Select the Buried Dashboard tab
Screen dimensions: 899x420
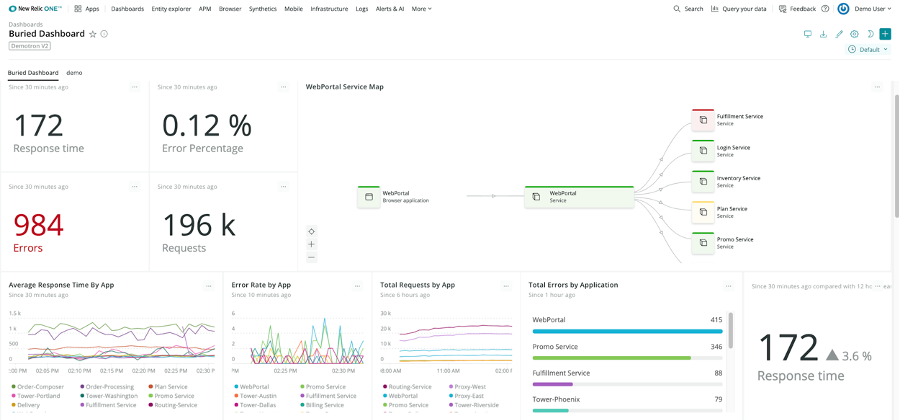tap(33, 73)
